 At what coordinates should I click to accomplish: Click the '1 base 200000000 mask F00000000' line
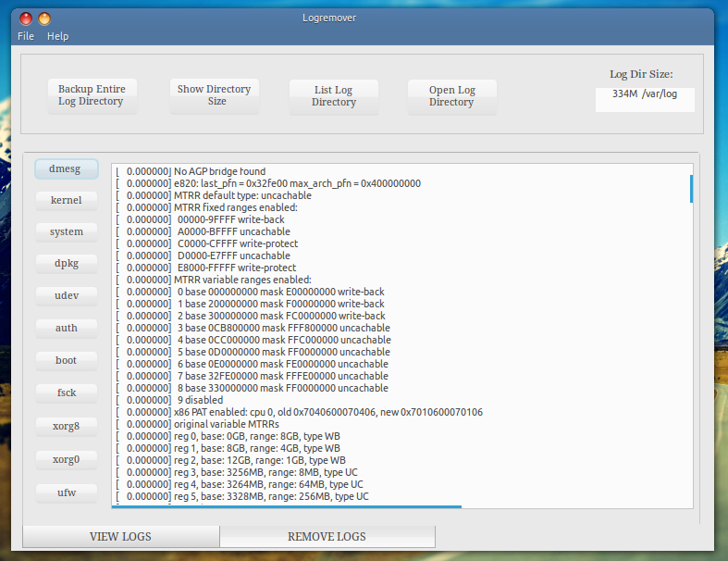pyautogui.click(x=251, y=305)
